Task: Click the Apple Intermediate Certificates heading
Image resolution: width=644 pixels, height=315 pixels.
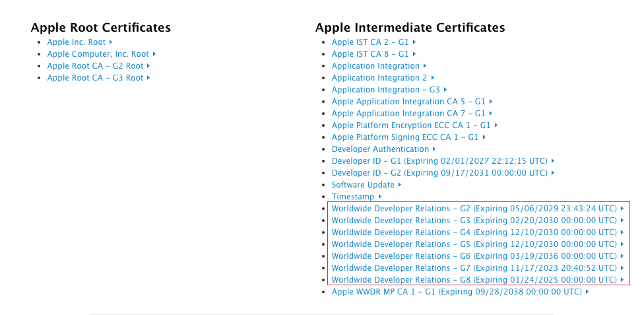Action: tap(410, 28)
